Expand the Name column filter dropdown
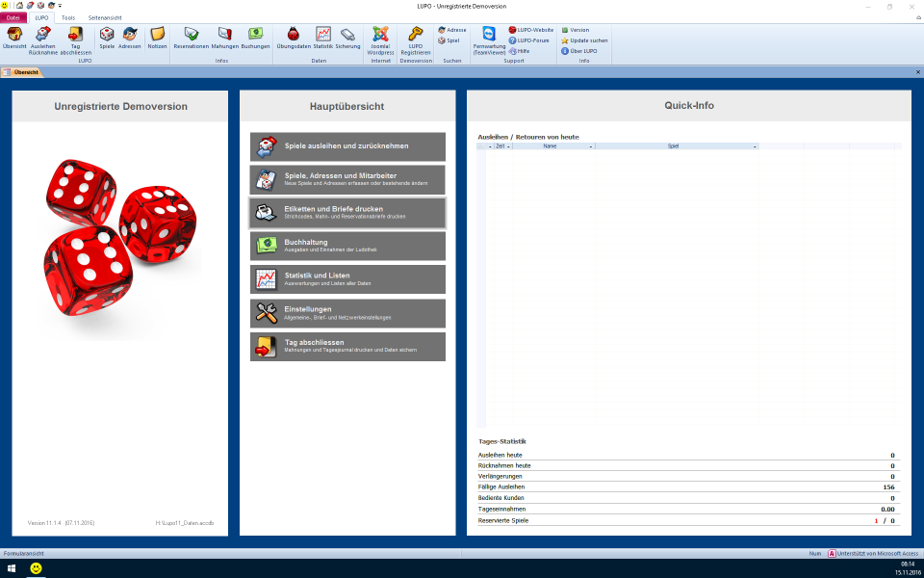This screenshot has width=924, height=578. tap(591, 146)
